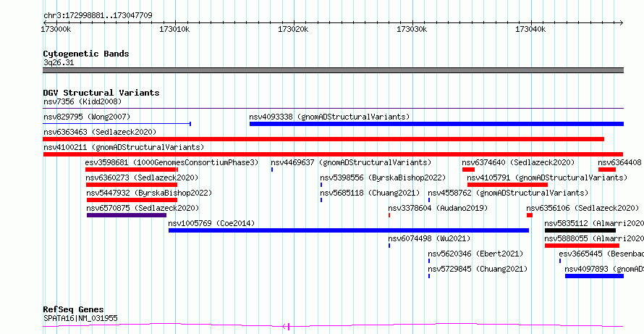Viewport: 644px width, 334px height.
Task: Select the nsv6570875 purple variant bar
Action: coord(127,215)
